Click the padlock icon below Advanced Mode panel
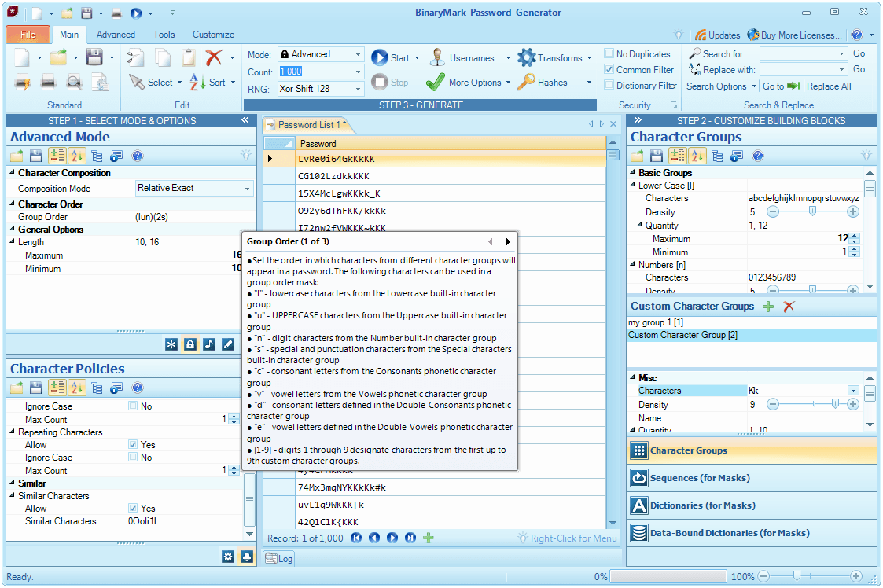 coord(190,344)
